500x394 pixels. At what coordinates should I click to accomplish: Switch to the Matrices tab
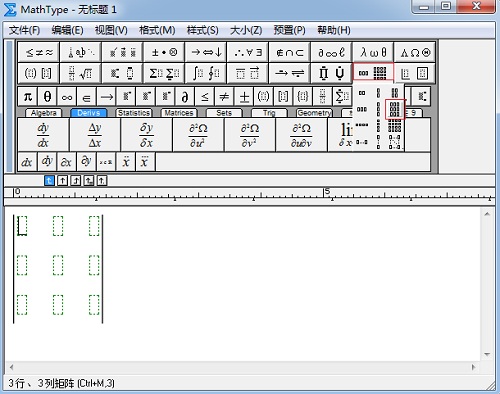[179, 113]
